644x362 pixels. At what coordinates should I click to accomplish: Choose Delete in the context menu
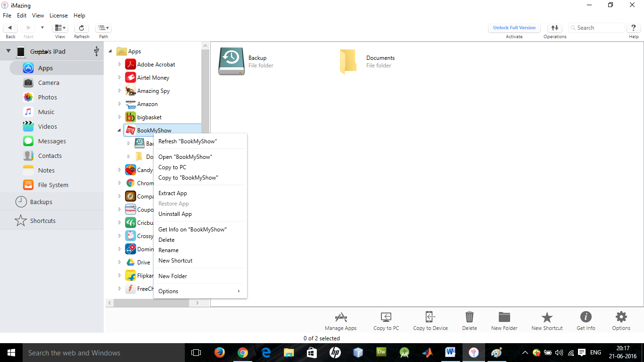point(200,240)
